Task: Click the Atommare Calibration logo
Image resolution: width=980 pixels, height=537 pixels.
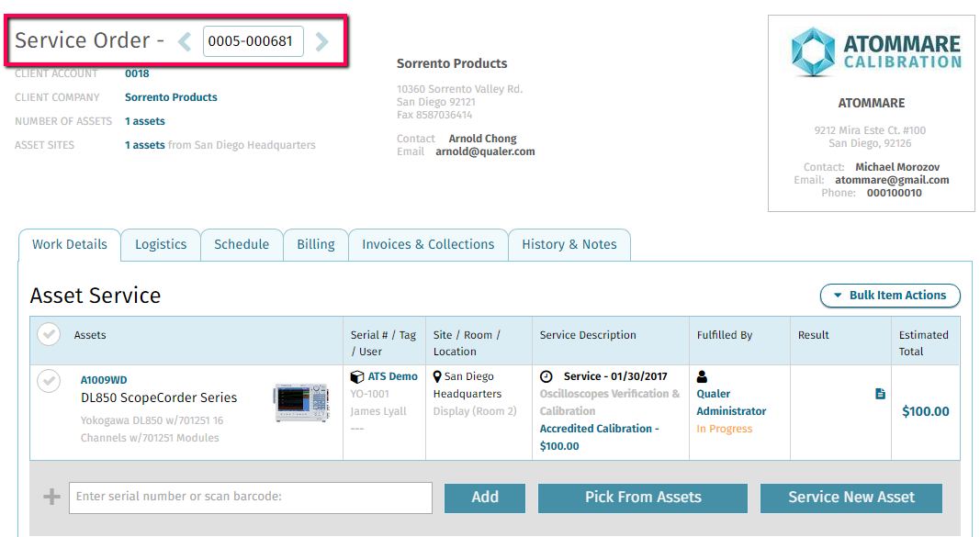Action: click(x=876, y=51)
